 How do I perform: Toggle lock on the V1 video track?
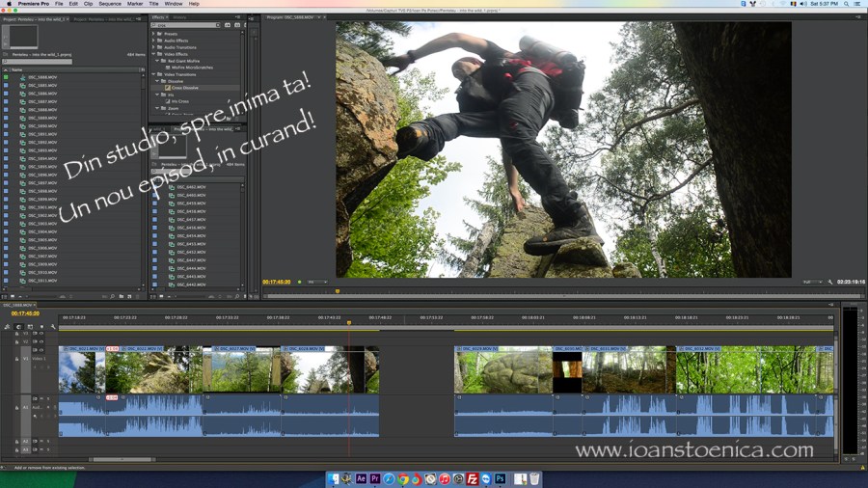pos(16,358)
